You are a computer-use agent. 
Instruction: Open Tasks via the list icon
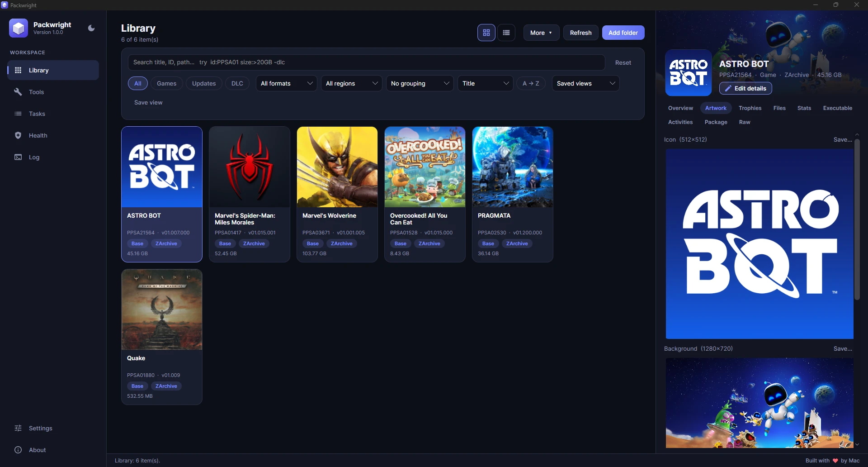click(18, 114)
